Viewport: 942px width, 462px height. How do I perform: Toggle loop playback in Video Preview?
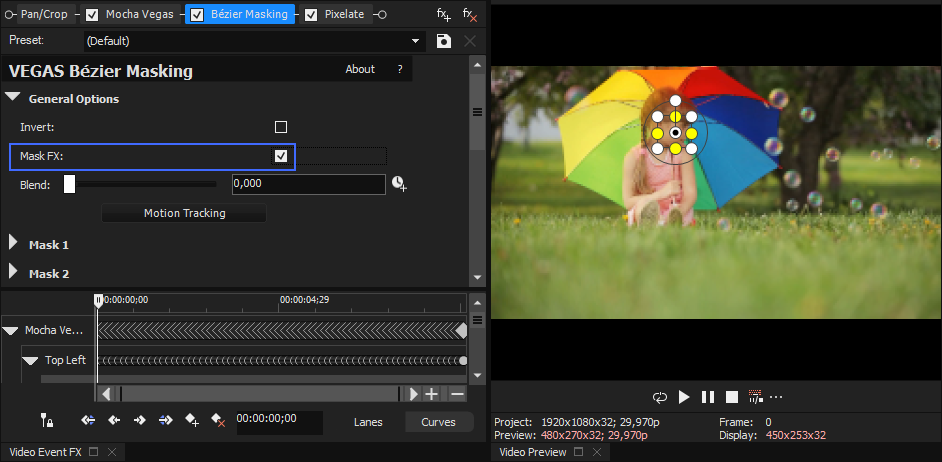tap(660, 397)
